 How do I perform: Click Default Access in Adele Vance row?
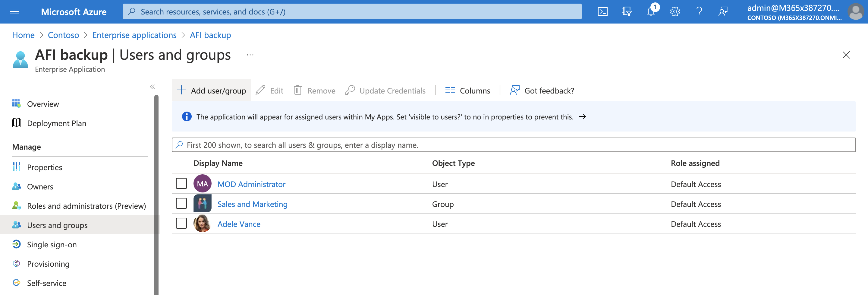pos(696,224)
